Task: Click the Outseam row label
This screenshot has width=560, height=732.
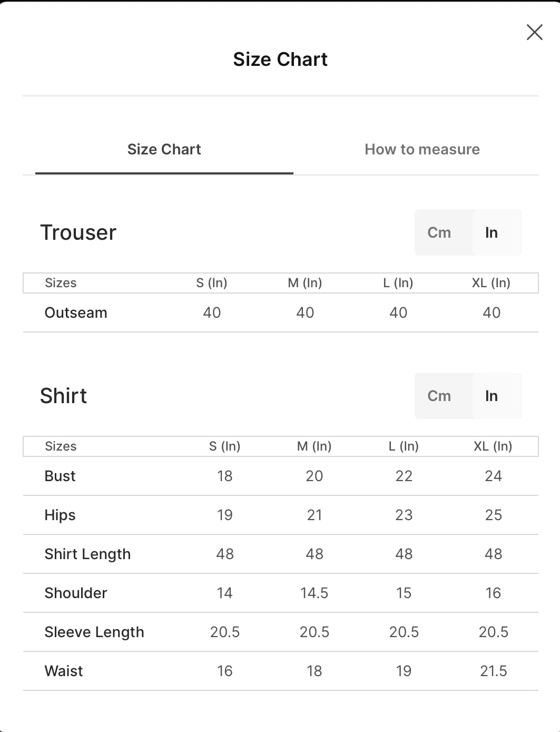Action: (x=76, y=313)
